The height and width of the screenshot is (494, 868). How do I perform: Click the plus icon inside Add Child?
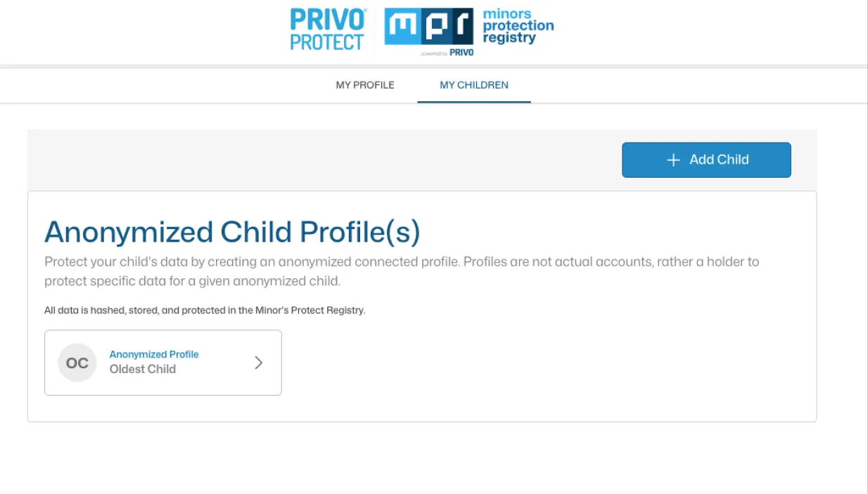pos(673,160)
